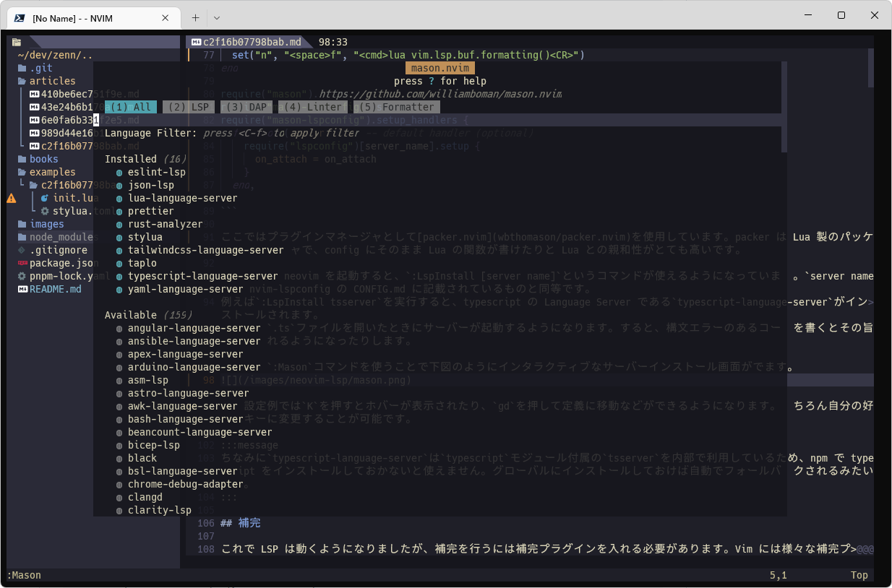
Task: Switch to the (2) LSP filter tab
Action: tap(189, 107)
